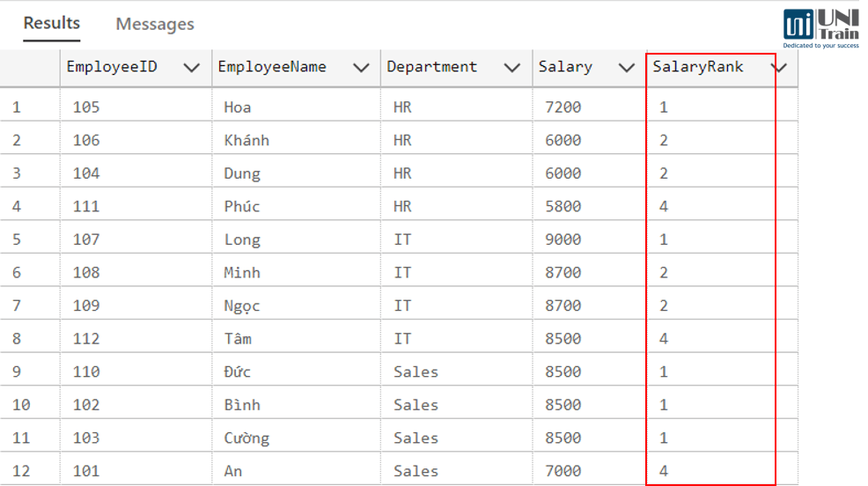Viewport: 868px width, 486px height.
Task: Open the SalaryRank column dropdown chevron
Action: click(x=781, y=68)
